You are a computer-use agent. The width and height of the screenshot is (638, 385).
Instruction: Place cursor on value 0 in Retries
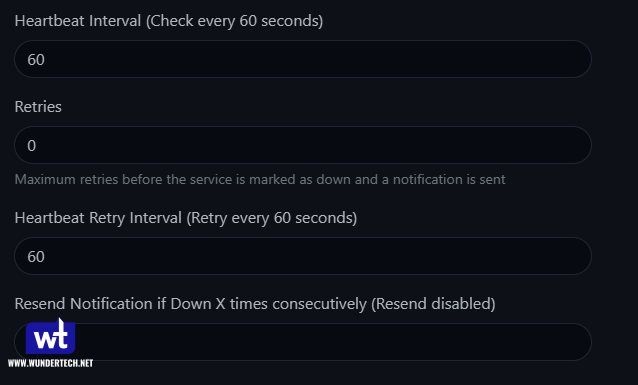tap(32, 146)
